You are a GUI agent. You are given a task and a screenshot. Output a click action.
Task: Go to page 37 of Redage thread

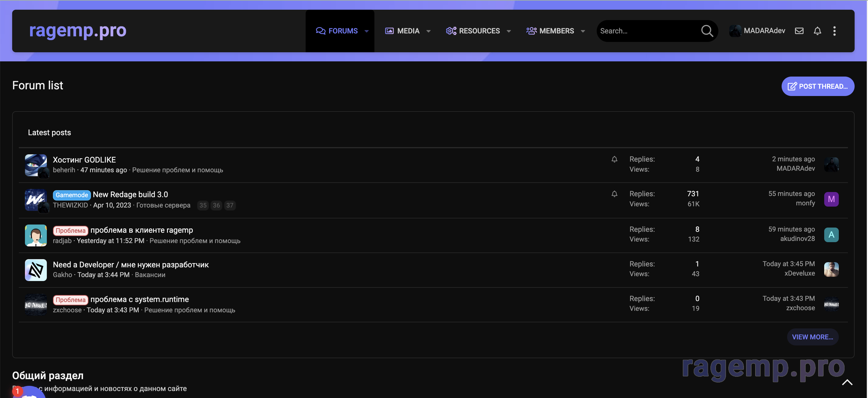230,205
